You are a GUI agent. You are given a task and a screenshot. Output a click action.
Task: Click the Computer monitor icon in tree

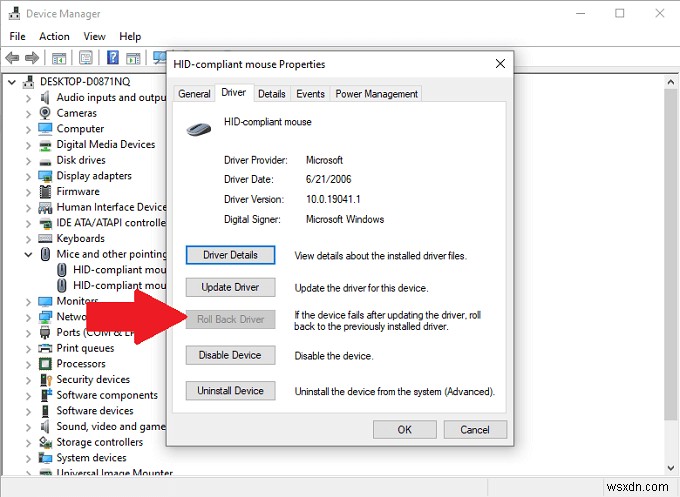[45, 129]
